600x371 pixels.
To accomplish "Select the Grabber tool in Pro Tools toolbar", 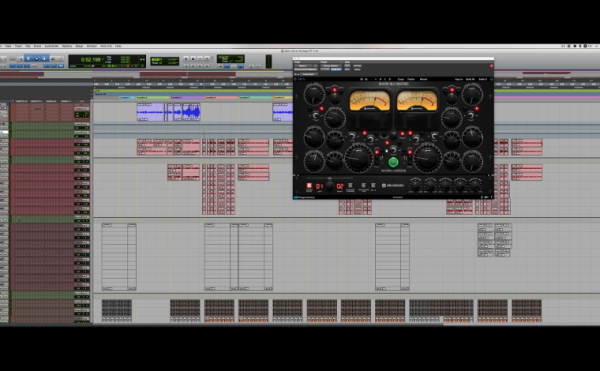I will (44, 59).
